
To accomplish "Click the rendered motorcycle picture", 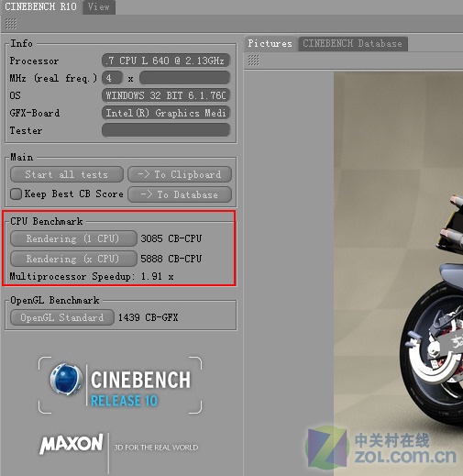I will [398, 273].
